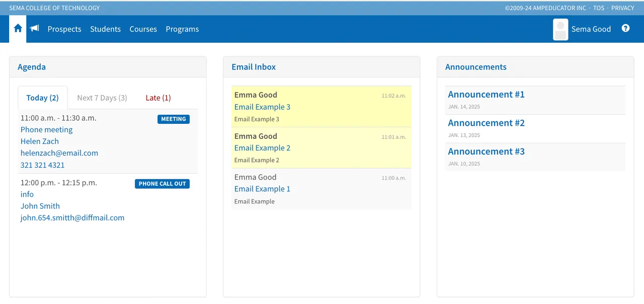Screen dimensions: 644x304
Task: Open Announcement #2
Action: (x=486, y=123)
